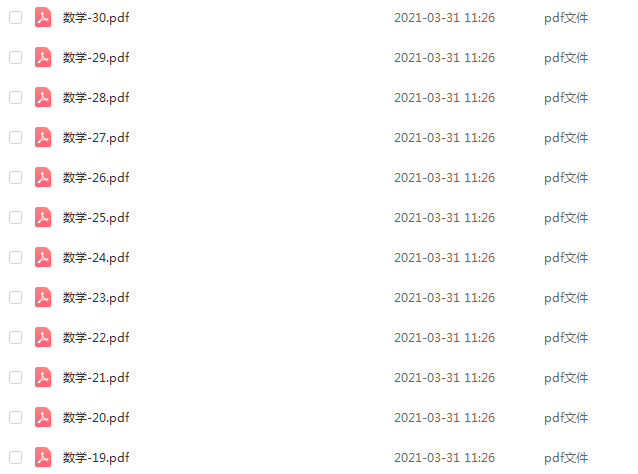Check the box next to 数学-21.pdf
The image size is (638, 474).
point(15,378)
